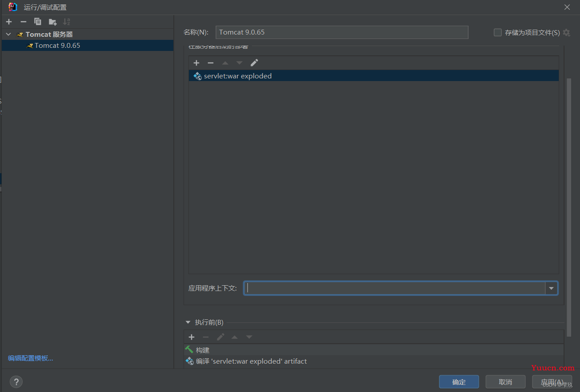Copy the selected configuration

38,22
